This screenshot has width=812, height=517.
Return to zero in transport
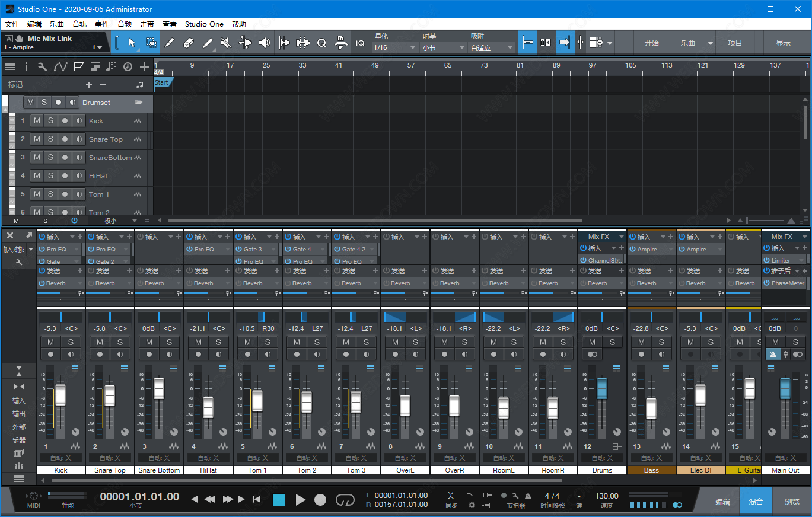coord(257,500)
